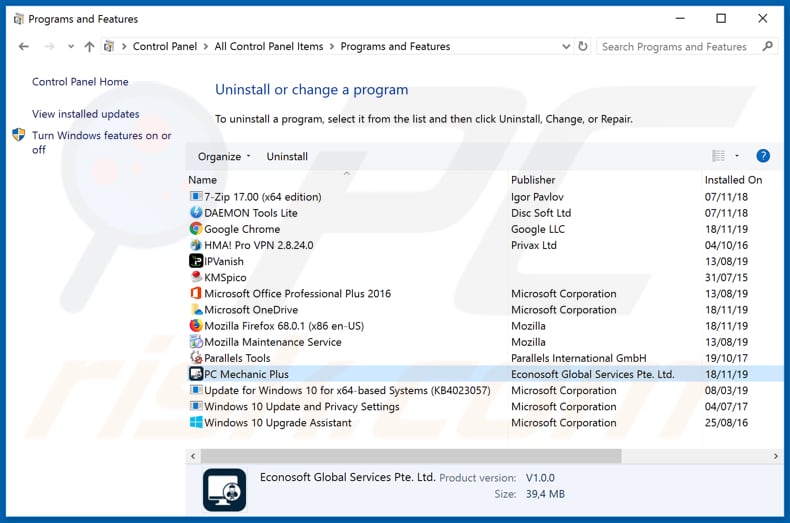This screenshot has width=790, height=523.
Task: Open Control Panel Home link
Action: tap(80, 82)
